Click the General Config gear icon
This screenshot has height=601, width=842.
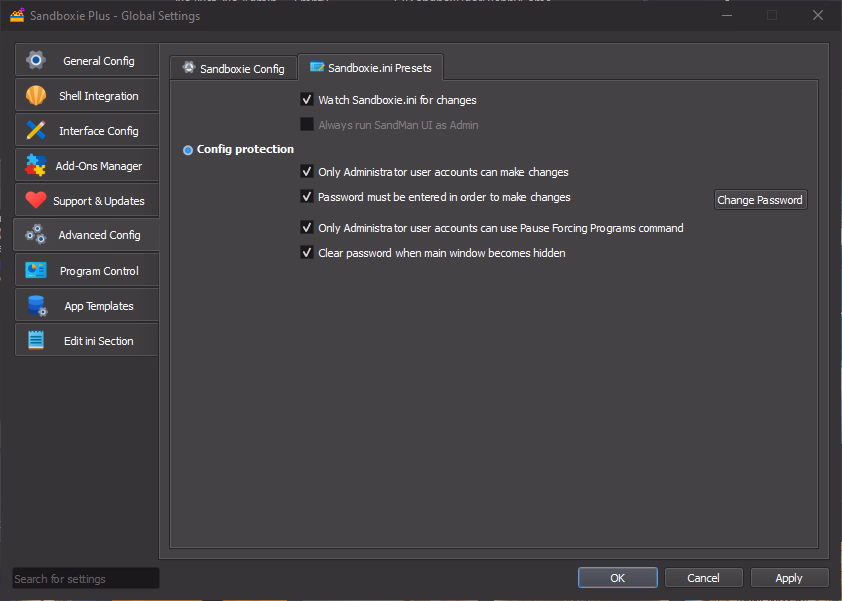point(36,60)
